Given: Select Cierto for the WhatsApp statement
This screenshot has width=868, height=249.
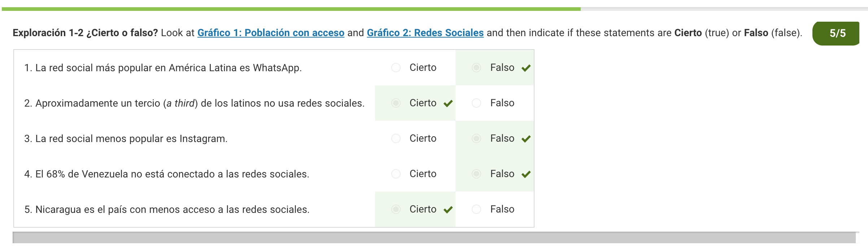Looking at the screenshot, I should (x=396, y=68).
